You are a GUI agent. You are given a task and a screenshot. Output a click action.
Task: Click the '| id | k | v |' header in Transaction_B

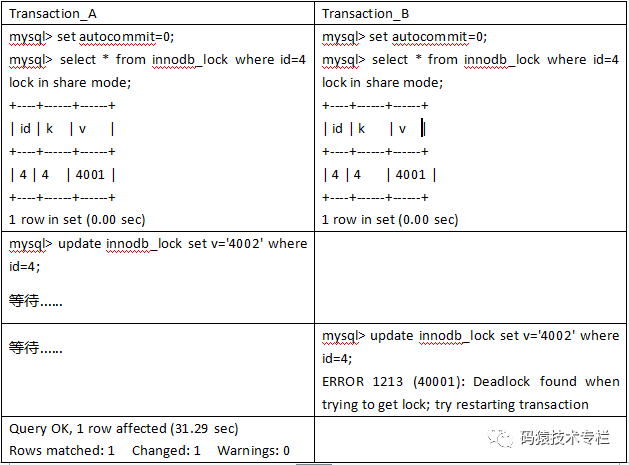(374, 129)
